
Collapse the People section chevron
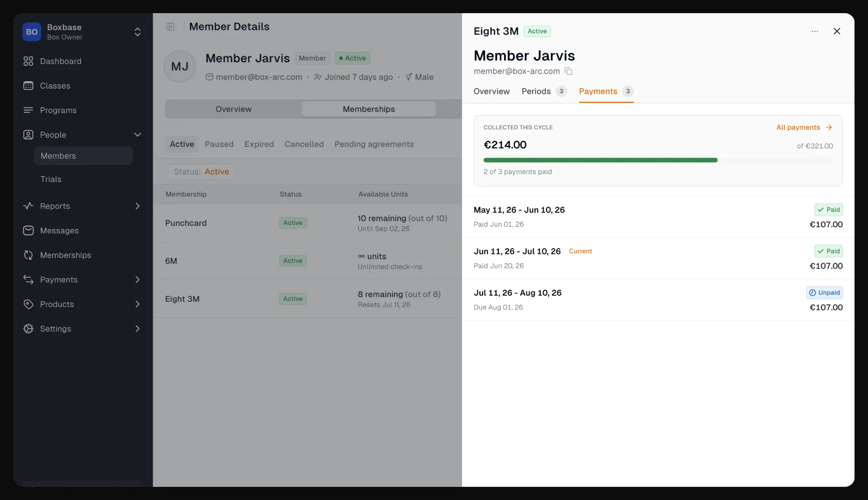pyautogui.click(x=137, y=135)
